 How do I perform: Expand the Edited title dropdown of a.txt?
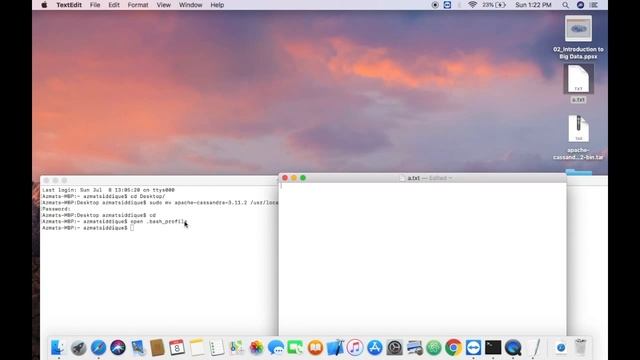click(440, 178)
